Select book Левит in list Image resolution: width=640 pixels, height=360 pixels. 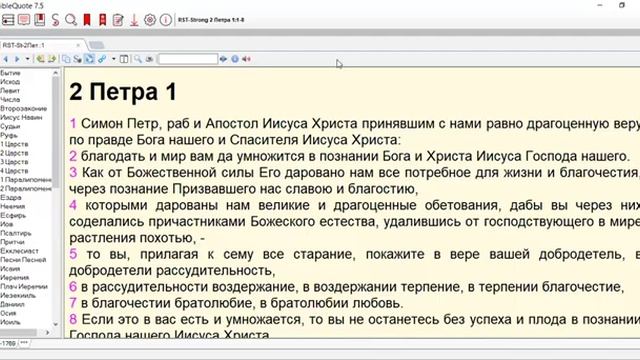click(10, 91)
